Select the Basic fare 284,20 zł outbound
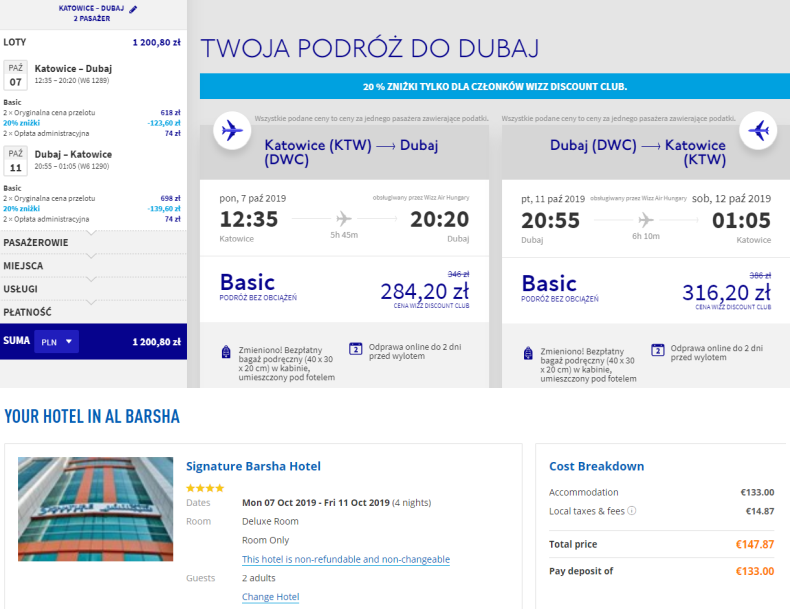Viewport: 790px width, 609px height. [344, 290]
